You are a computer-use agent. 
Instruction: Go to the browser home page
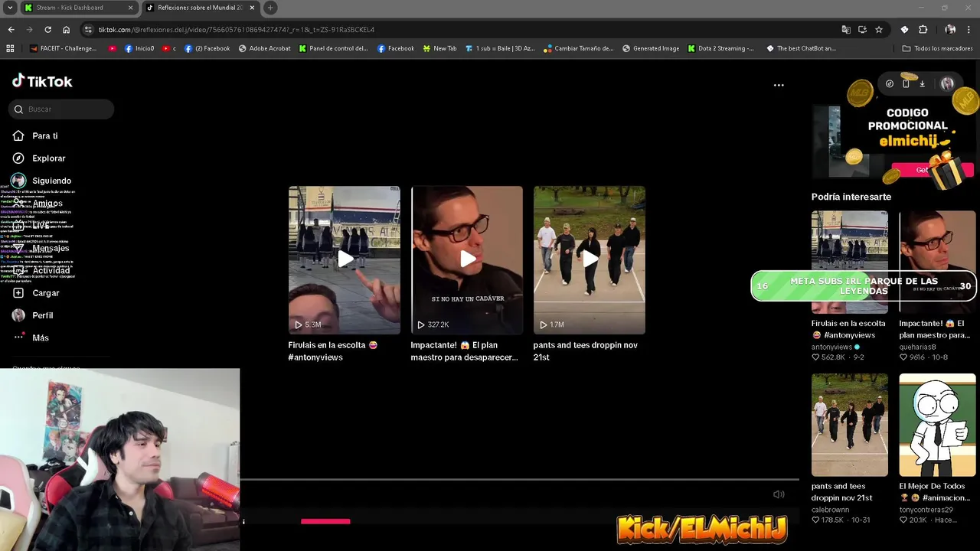[66, 30]
